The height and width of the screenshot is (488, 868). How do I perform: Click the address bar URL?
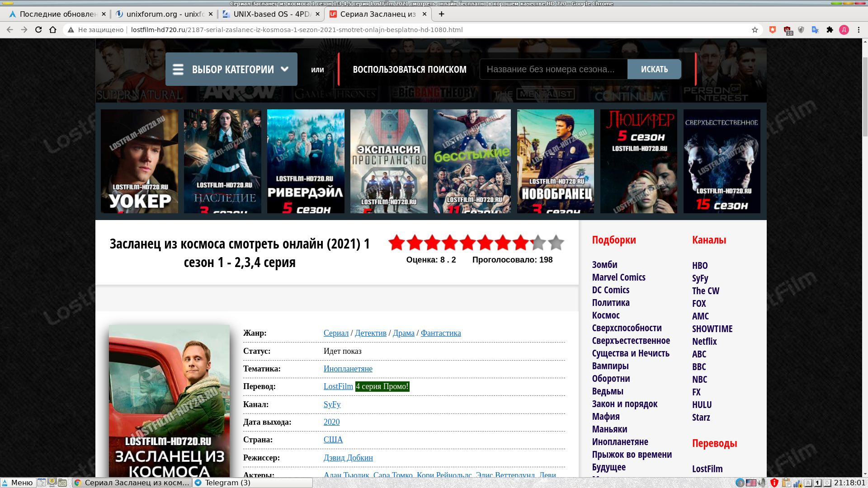click(x=297, y=30)
